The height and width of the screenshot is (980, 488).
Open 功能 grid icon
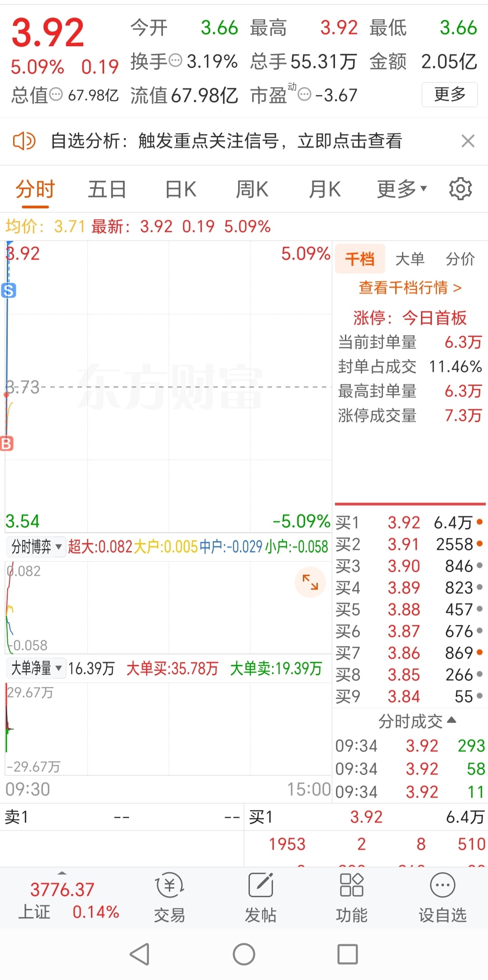[x=352, y=885]
